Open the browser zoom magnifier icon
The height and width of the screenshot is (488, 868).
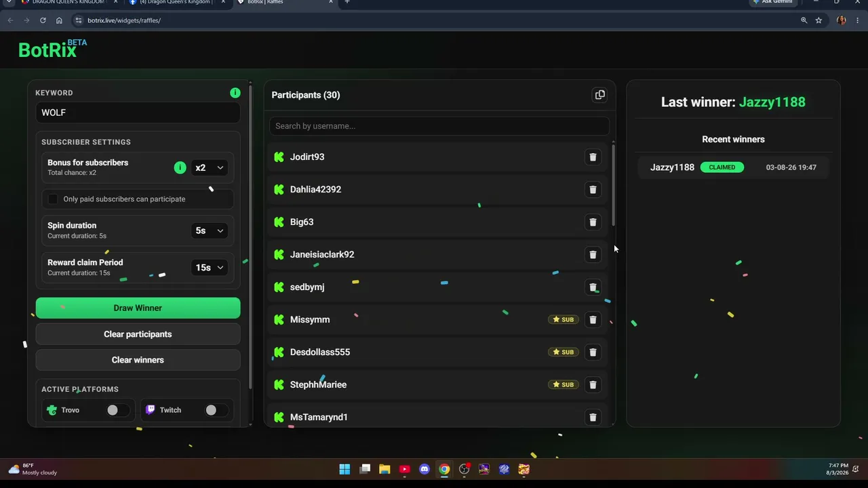[x=804, y=20]
